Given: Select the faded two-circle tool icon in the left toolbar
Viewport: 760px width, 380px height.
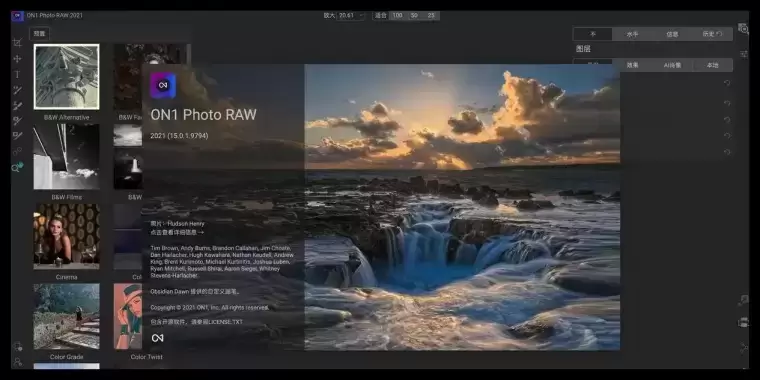Looking at the screenshot, I should pos(17,152).
